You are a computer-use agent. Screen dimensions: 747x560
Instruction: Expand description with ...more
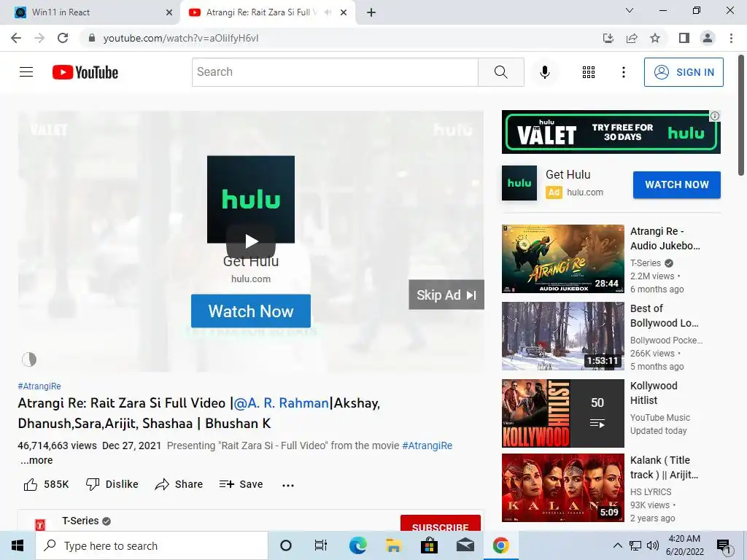(x=36, y=461)
